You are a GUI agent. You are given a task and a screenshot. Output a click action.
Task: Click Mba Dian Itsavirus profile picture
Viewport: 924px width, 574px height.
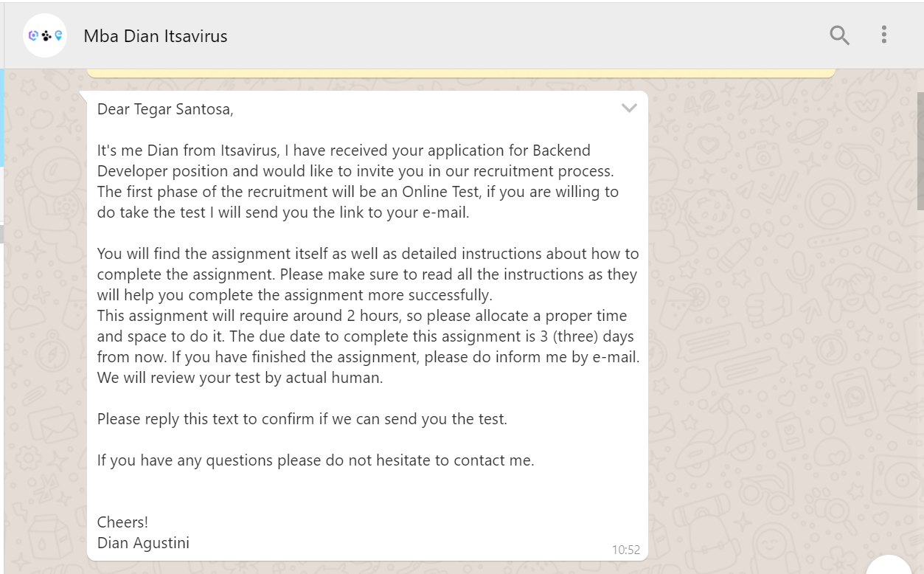(x=45, y=35)
